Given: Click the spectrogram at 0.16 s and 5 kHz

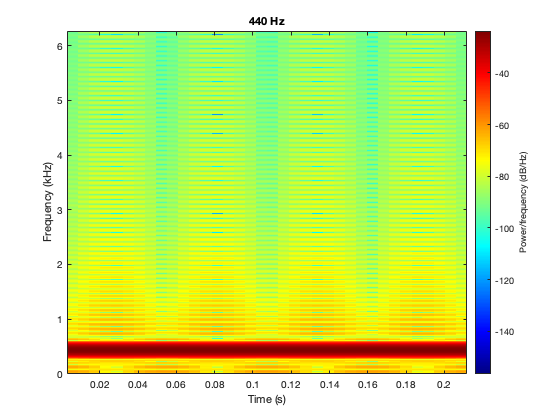Looking at the screenshot, I should pos(368,101).
